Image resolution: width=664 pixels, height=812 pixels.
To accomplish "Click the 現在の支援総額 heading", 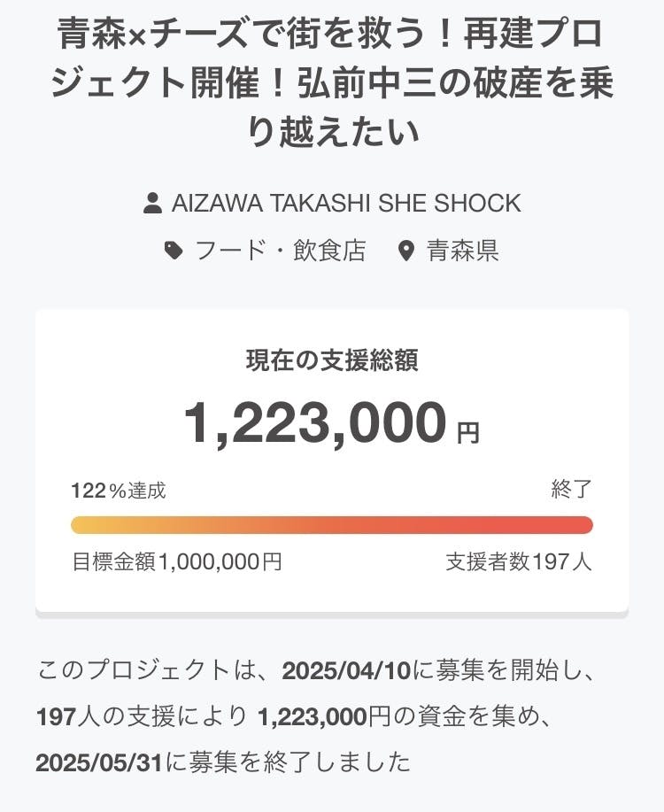I will click(x=332, y=360).
